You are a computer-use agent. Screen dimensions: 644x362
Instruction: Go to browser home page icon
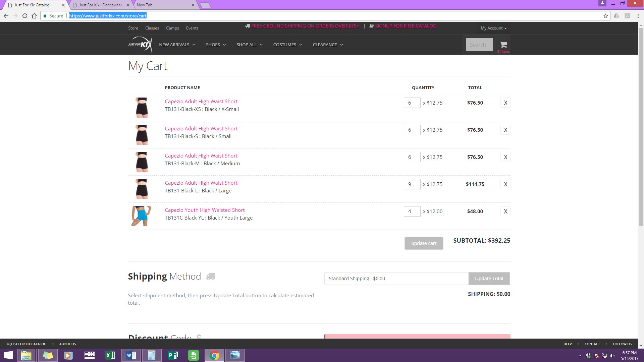(34, 16)
